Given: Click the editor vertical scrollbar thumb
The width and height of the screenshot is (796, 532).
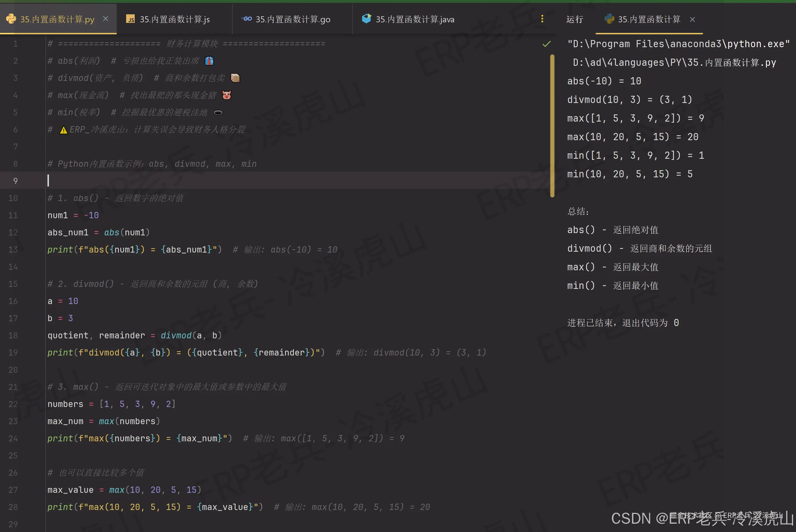Looking at the screenshot, I should [552, 126].
